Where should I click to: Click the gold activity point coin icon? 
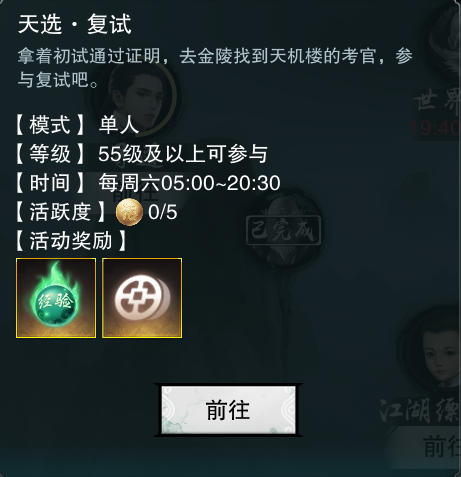pyautogui.click(x=129, y=212)
